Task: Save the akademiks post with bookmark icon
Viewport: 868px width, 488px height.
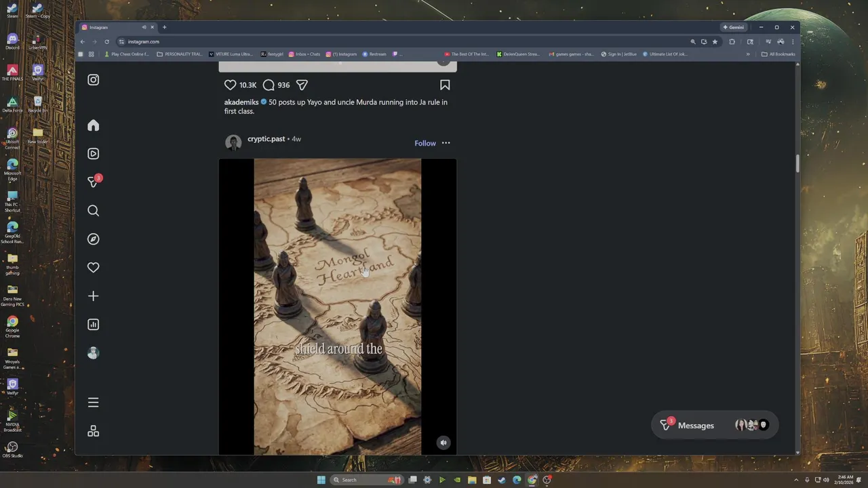Action: (445, 85)
